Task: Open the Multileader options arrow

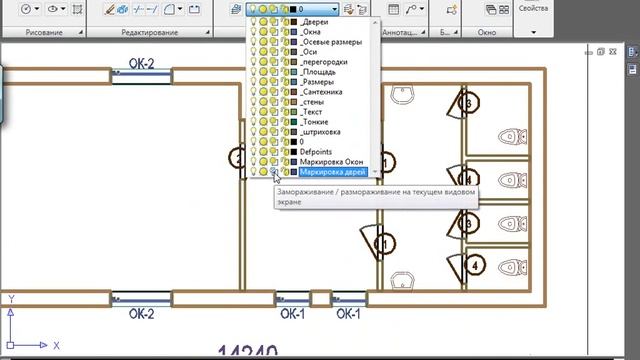Action: pos(422,9)
